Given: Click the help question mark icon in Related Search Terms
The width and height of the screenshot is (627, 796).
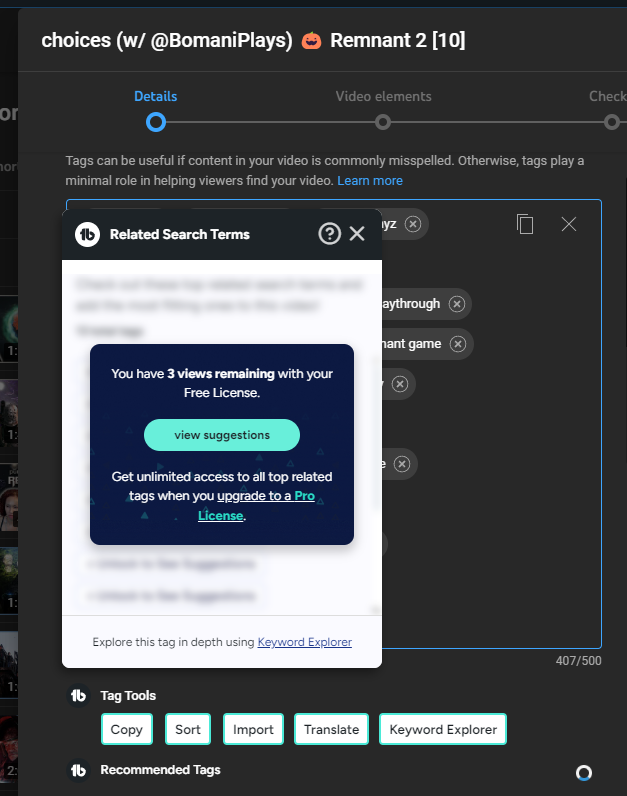Looking at the screenshot, I should (329, 234).
